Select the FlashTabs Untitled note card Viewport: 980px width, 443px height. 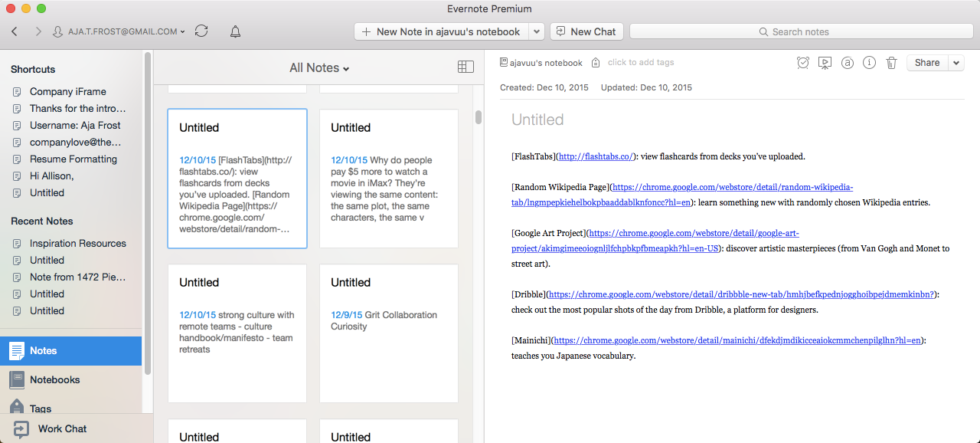[x=237, y=179]
